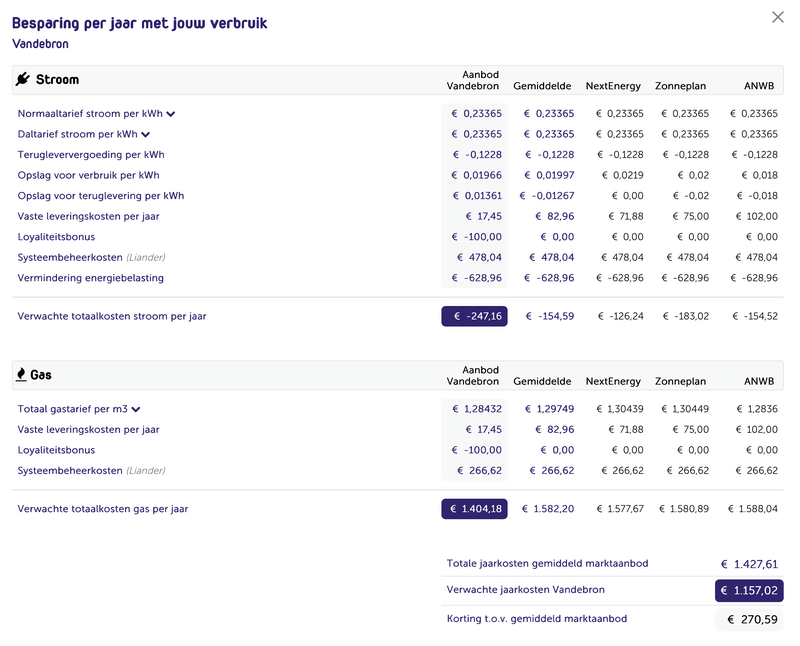Click NextEnergy opslag voor verbruik value 0,0219

tap(622, 175)
